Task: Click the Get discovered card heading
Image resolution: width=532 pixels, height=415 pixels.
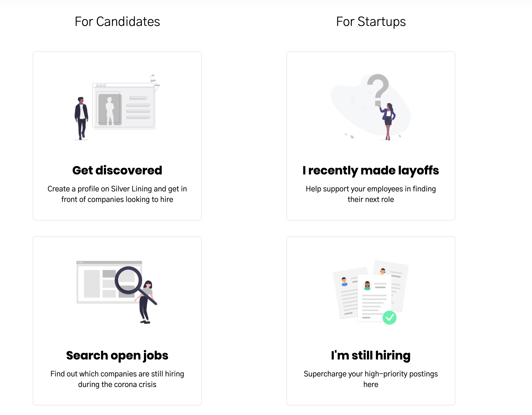Action: click(x=117, y=170)
